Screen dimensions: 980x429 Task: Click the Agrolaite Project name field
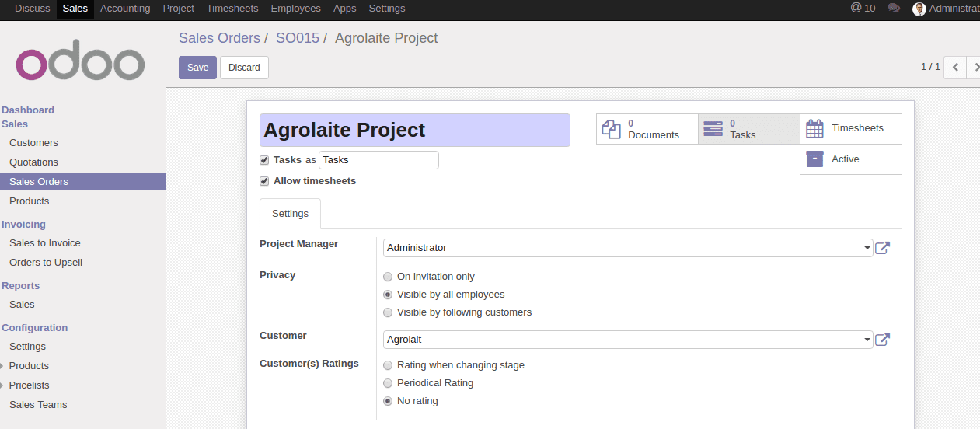pos(415,130)
